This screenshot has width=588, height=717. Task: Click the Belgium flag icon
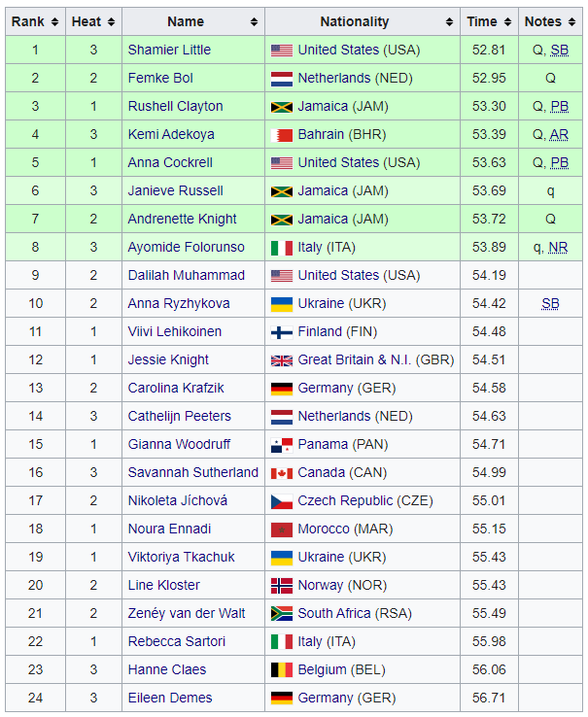pyautogui.click(x=281, y=670)
